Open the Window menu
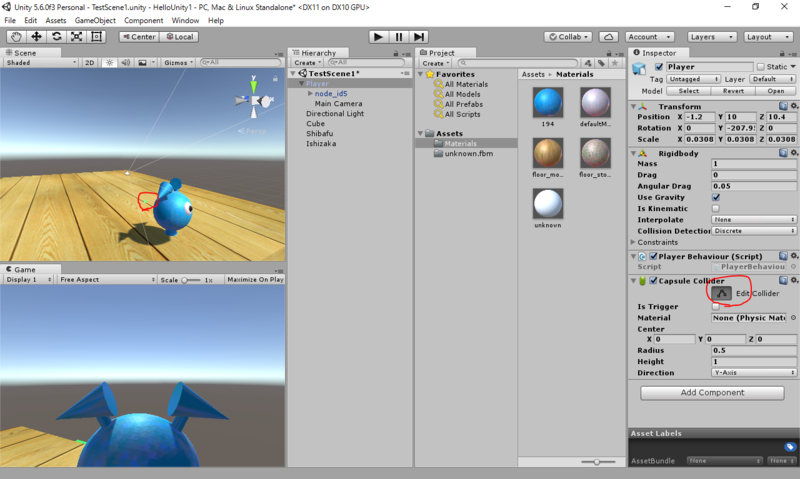Image resolution: width=800 pixels, height=479 pixels. click(185, 20)
